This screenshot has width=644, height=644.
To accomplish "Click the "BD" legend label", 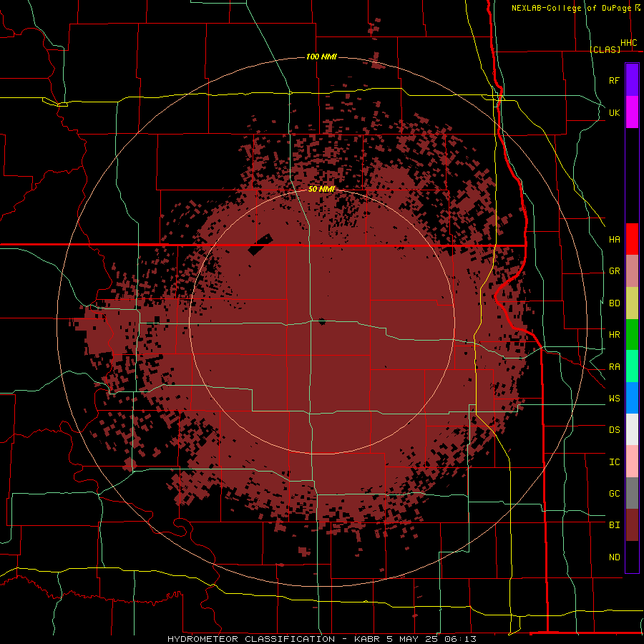I will [x=614, y=303].
